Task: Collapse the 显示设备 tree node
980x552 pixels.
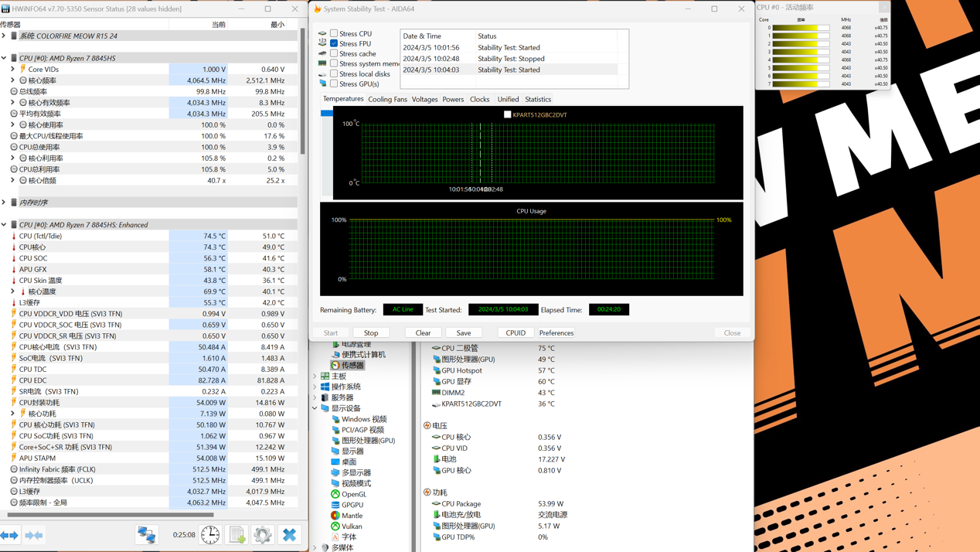Action: click(x=315, y=408)
